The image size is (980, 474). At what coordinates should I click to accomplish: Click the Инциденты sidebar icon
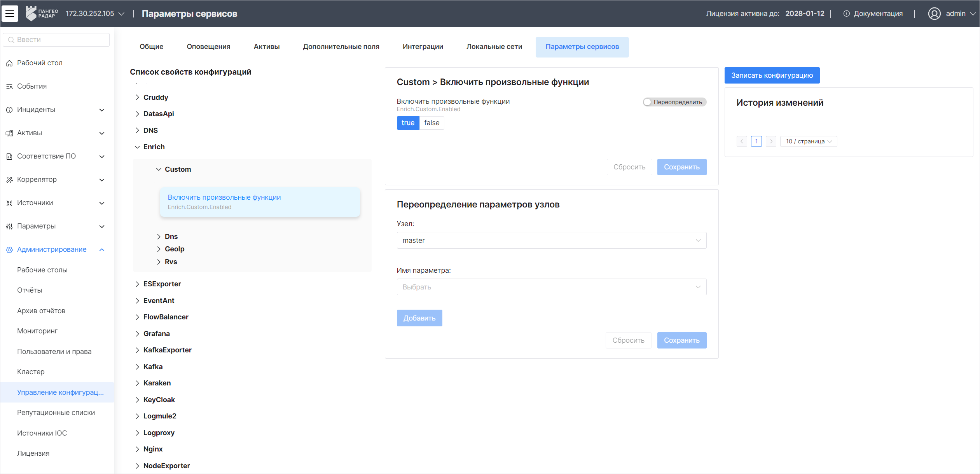[x=9, y=110]
